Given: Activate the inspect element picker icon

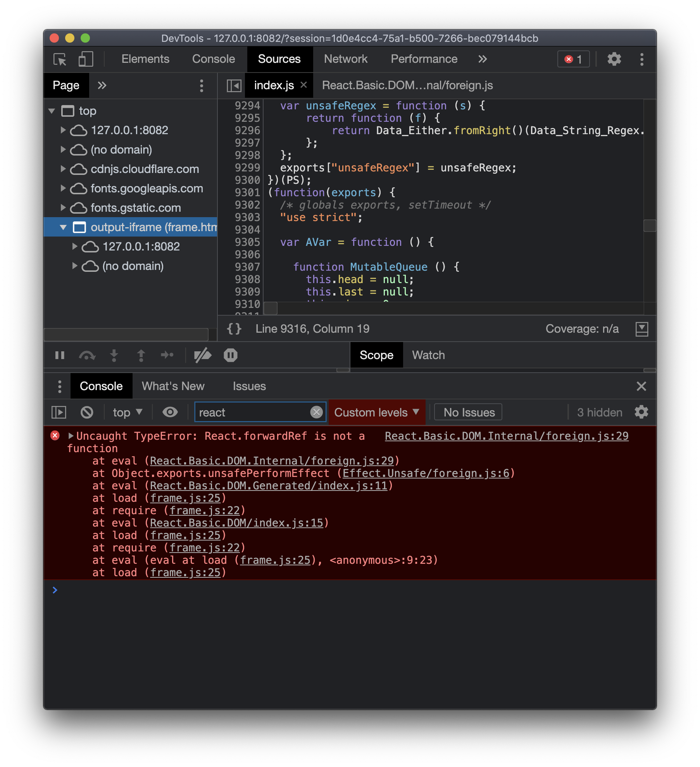Looking at the screenshot, I should pos(60,59).
